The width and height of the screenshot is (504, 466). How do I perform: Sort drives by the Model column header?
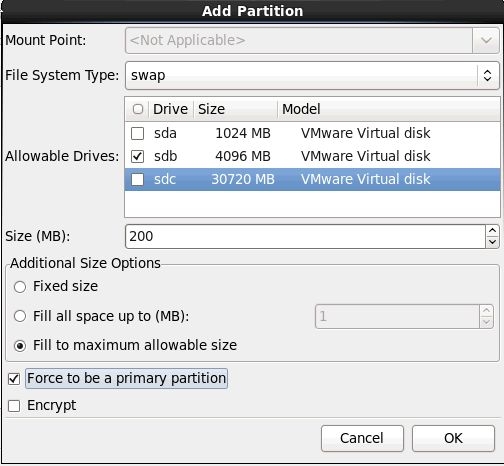389,109
